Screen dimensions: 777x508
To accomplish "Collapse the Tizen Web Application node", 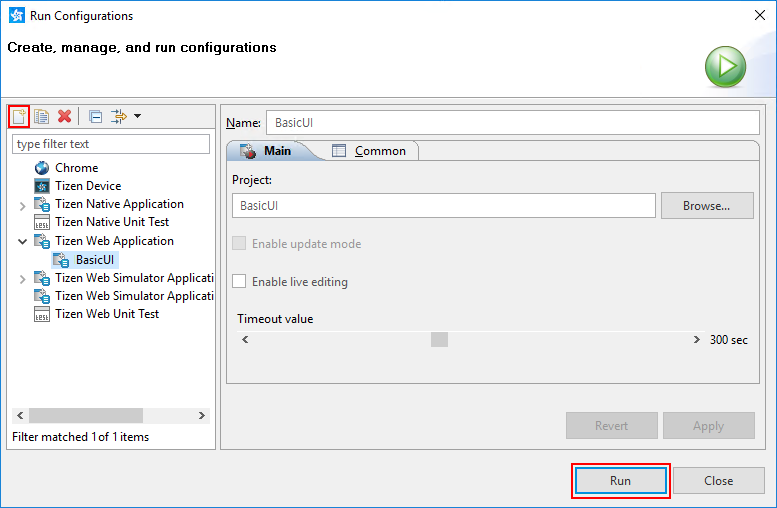I will pyautogui.click(x=22, y=241).
